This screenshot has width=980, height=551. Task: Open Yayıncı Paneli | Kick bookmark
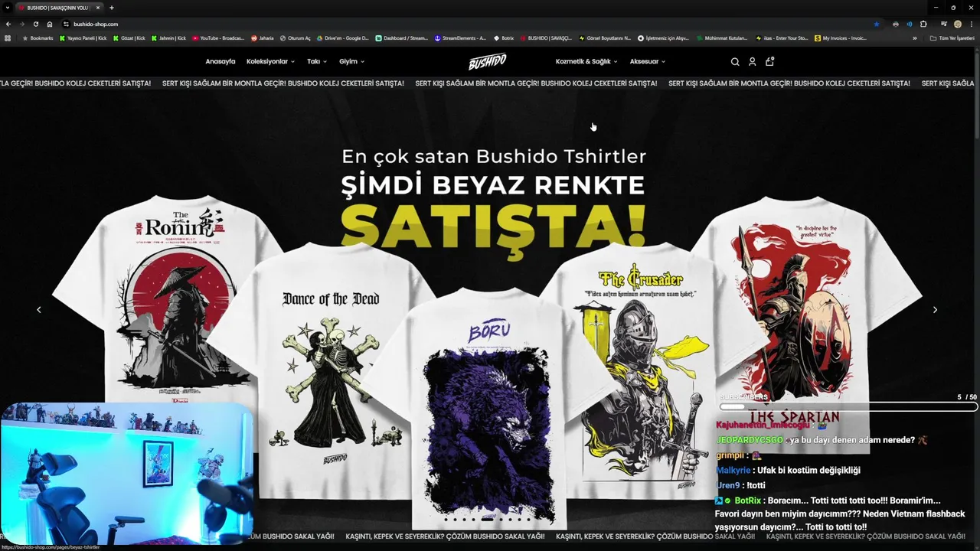(x=83, y=37)
